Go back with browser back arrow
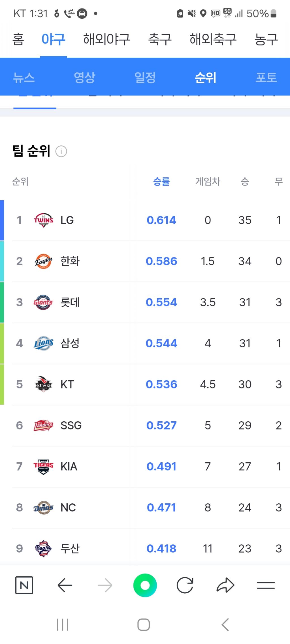Viewport: 290px width, 644px height. (65, 585)
